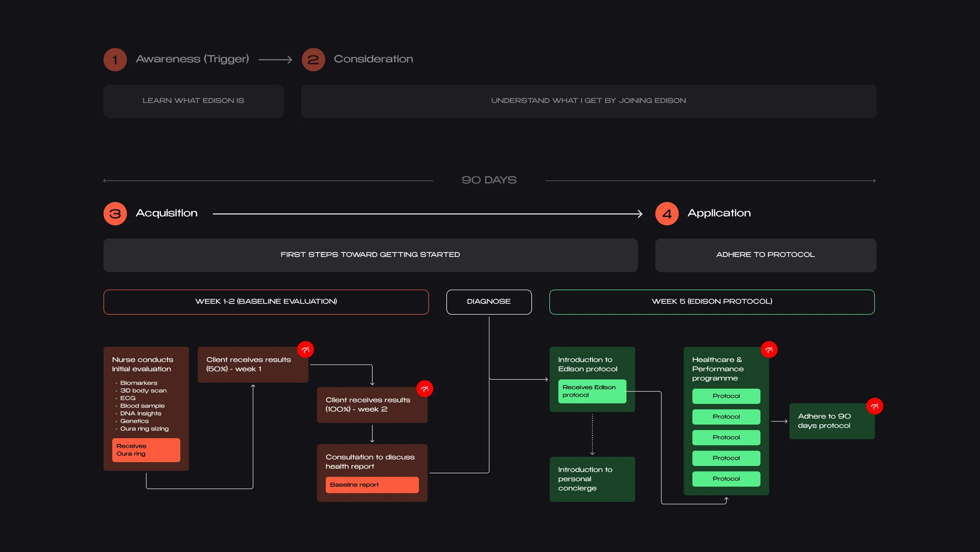Screen dimensions: 980x552
Task: Select Consultation to discuss health report card
Action: point(372,473)
